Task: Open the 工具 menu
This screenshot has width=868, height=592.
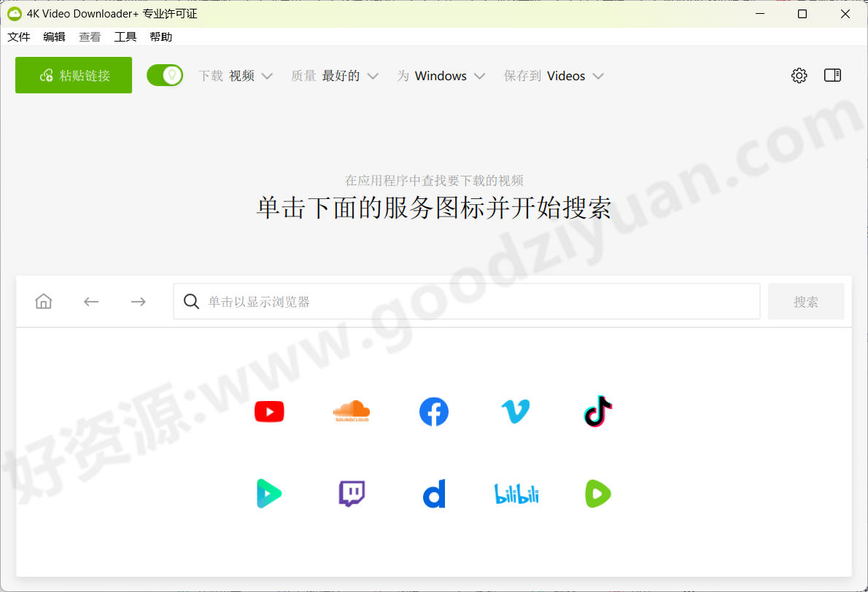Action: [x=125, y=36]
